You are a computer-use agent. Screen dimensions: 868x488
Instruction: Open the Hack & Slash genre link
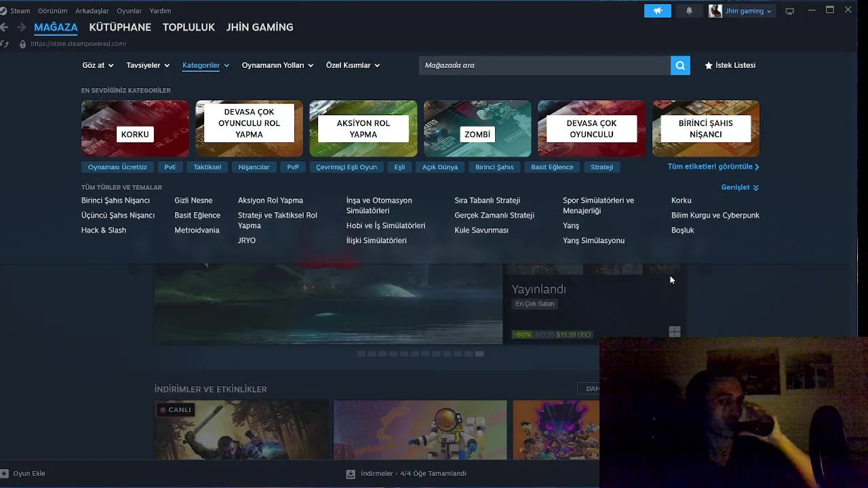coord(104,230)
